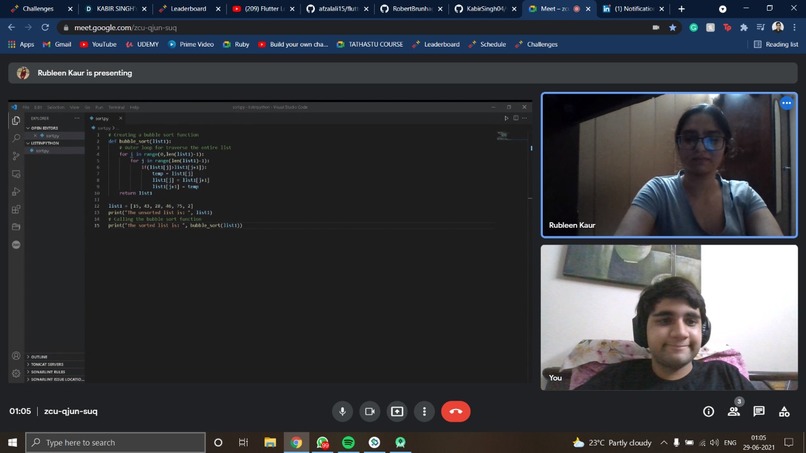Open the Prime Video bookmark
This screenshot has width=806, height=453.
point(191,44)
